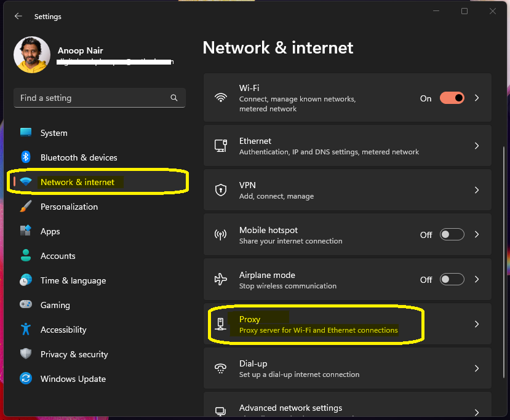
Task: Click the Accessibility figure icon
Action: pyautogui.click(x=26, y=329)
